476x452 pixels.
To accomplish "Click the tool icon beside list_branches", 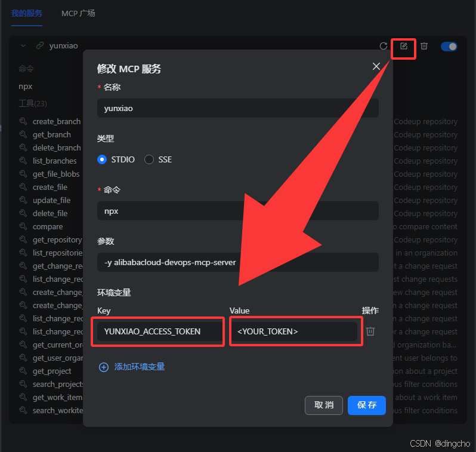I will pos(23,161).
